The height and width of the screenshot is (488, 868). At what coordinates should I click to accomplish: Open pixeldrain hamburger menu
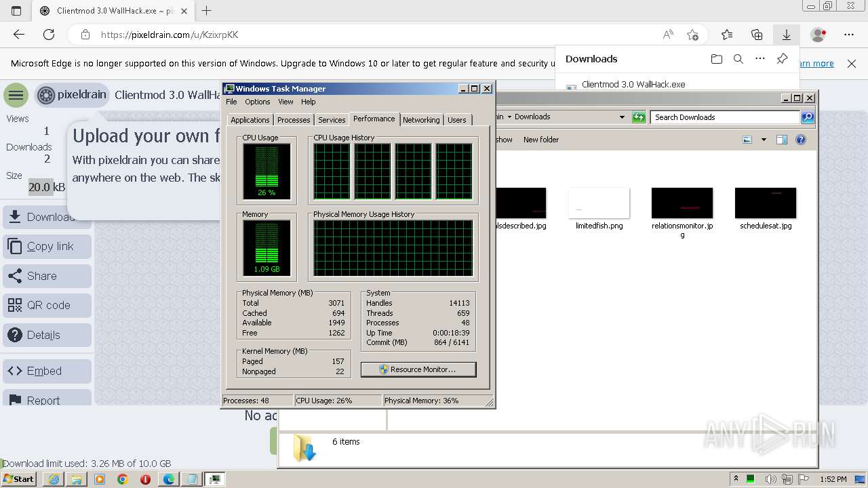click(16, 96)
